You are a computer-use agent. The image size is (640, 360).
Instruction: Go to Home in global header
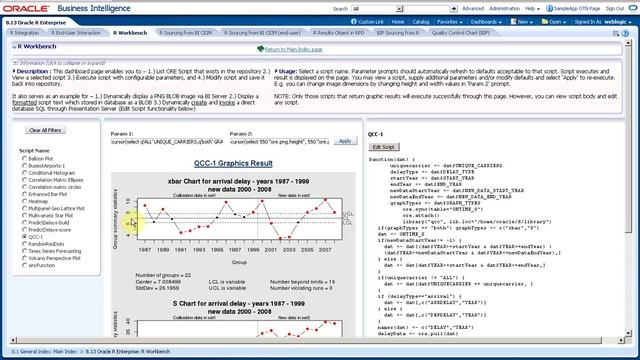pyautogui.click(x=398, y=22)
